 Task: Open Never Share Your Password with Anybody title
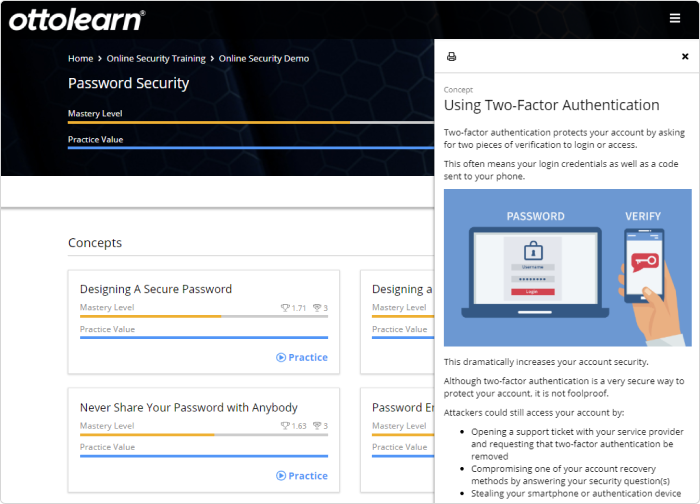point(188,408)
